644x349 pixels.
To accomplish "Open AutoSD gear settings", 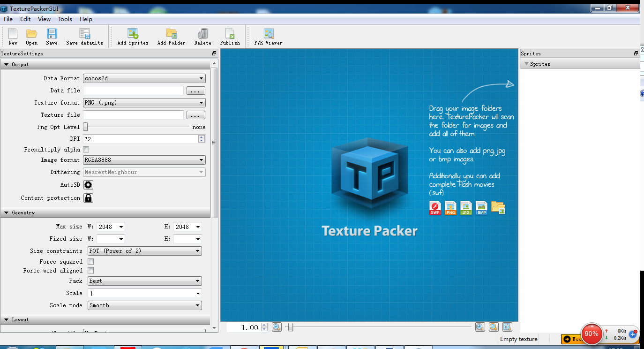I will [88, 185].
